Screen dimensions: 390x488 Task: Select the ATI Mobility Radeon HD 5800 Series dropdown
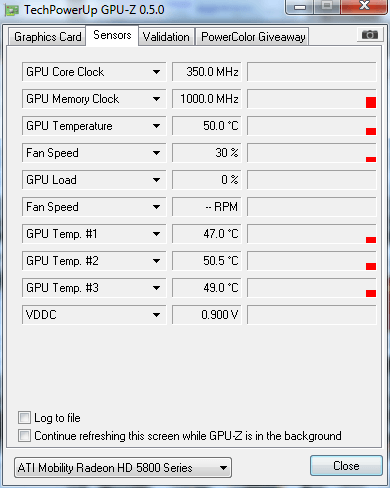[x=123, y=468]
